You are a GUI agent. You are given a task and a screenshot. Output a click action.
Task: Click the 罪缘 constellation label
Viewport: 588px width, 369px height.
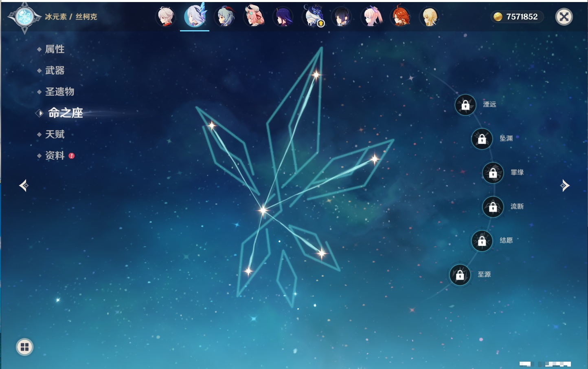click(517, 172)
